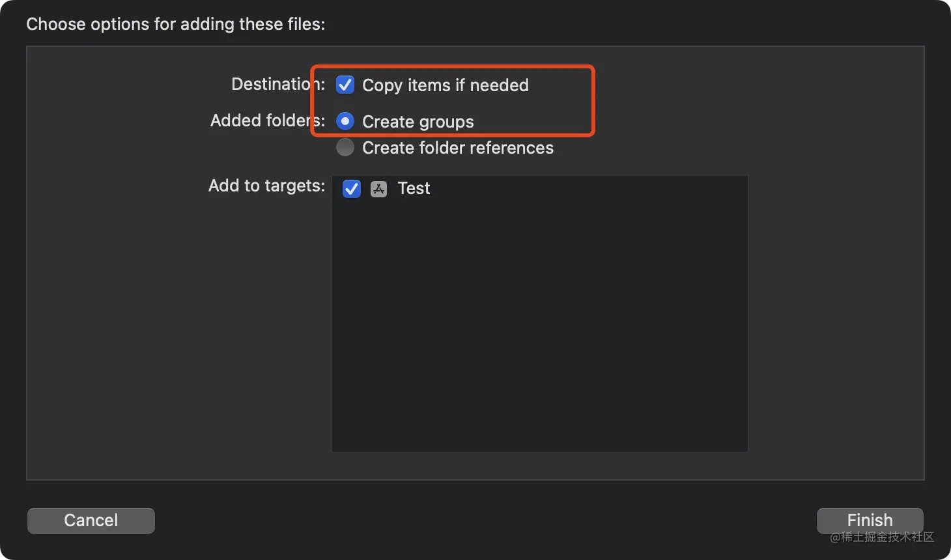Click the Test target app icon

point(378,189)
